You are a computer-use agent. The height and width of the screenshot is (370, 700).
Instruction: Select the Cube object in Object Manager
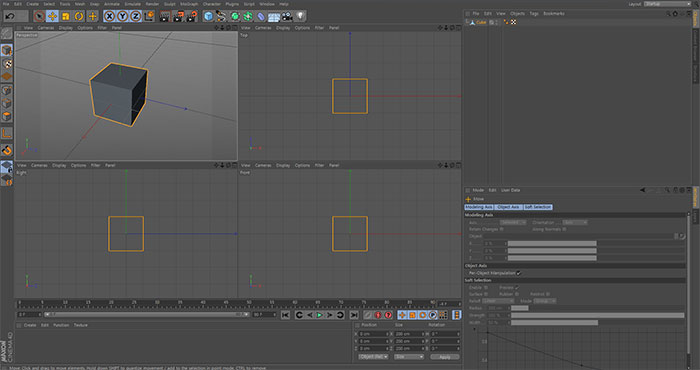481,22
